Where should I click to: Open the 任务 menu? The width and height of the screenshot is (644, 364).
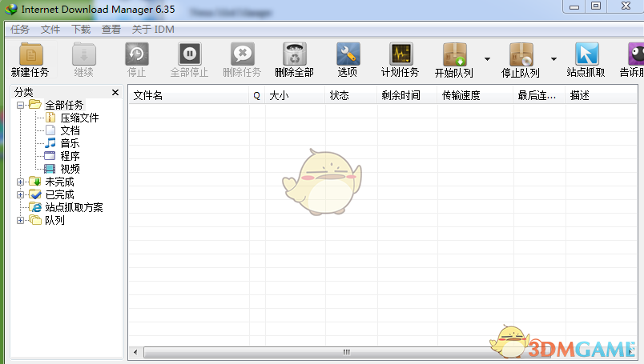20,30
